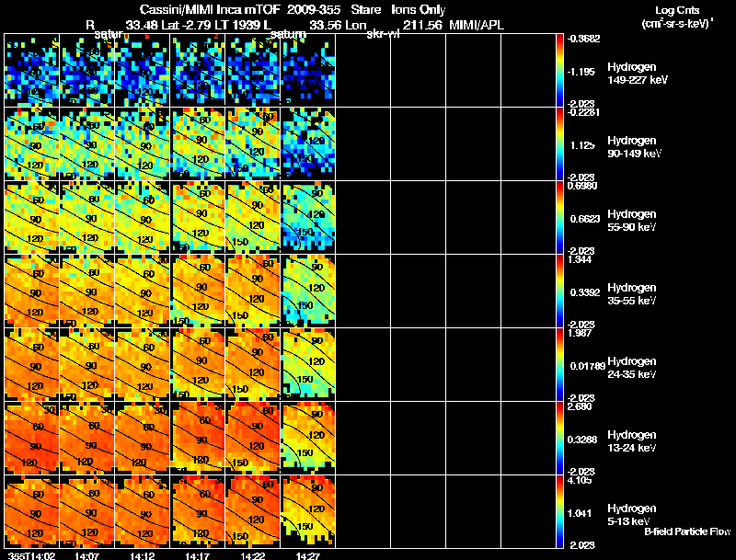Click the 1.344 color scale value
This screenshot has width=736, height=560.
[580, 259]
